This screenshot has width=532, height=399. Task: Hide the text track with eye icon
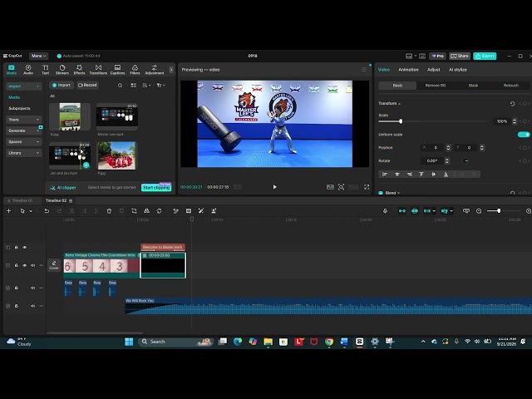(24, 248)
